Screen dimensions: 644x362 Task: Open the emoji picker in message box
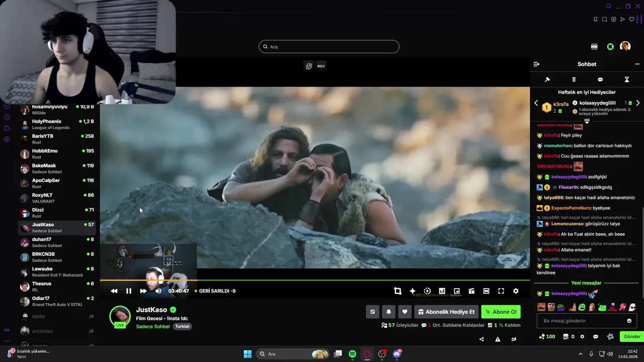629,321
